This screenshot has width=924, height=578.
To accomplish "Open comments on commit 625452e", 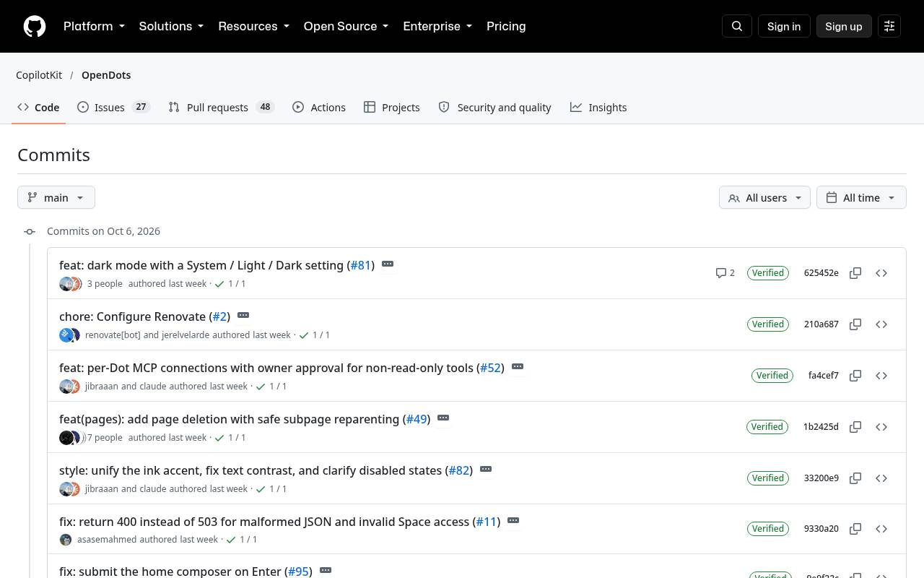I will [725, 273].
